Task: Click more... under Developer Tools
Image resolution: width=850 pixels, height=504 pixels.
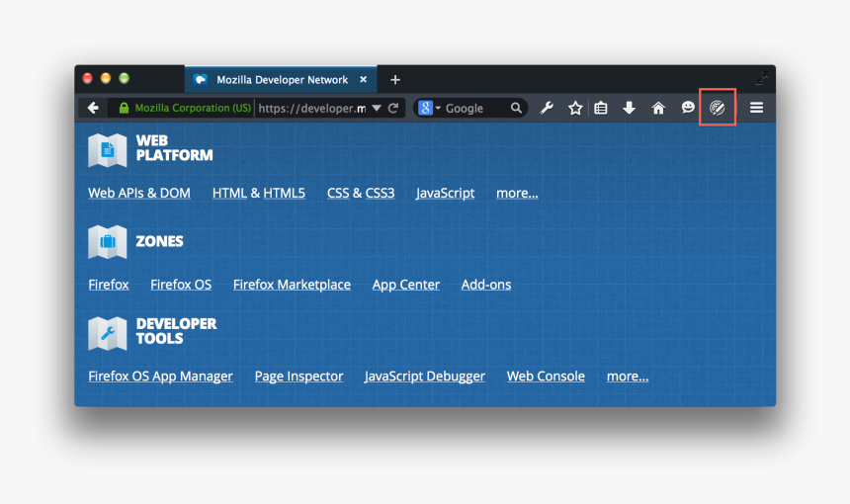Action: click(628, 377)
